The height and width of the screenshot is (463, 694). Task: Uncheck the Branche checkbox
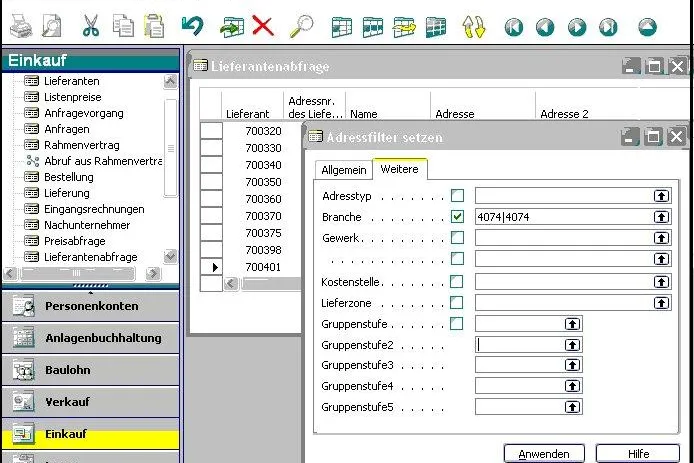coord(457,216)
